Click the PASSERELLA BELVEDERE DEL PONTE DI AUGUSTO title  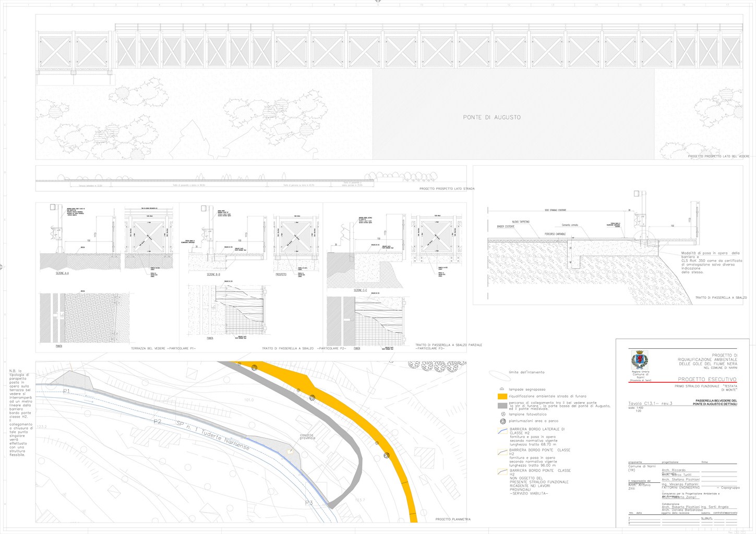[x=716, y=403]
